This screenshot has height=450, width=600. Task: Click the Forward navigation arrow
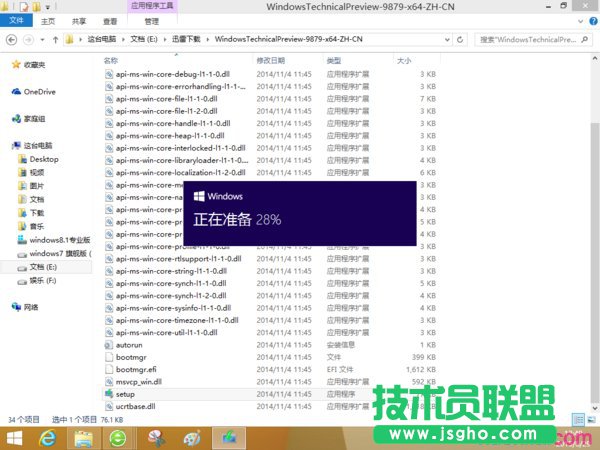(x=28, y=39)
